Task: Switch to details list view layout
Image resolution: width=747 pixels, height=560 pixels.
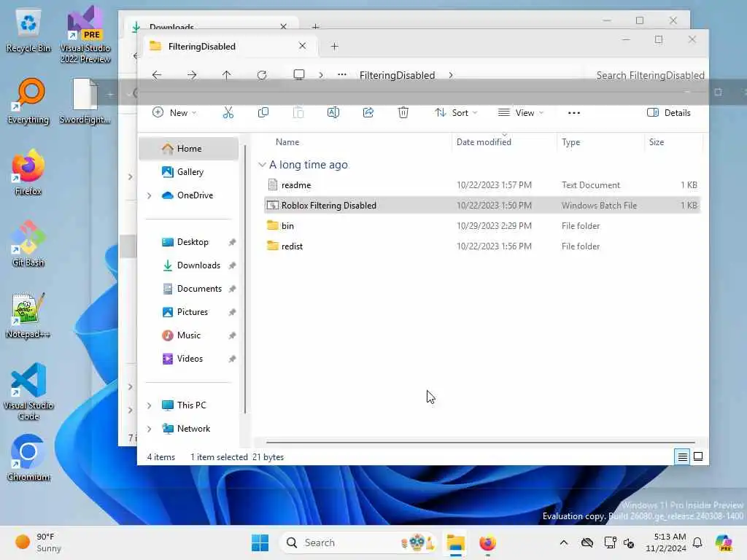Action: 682,456
